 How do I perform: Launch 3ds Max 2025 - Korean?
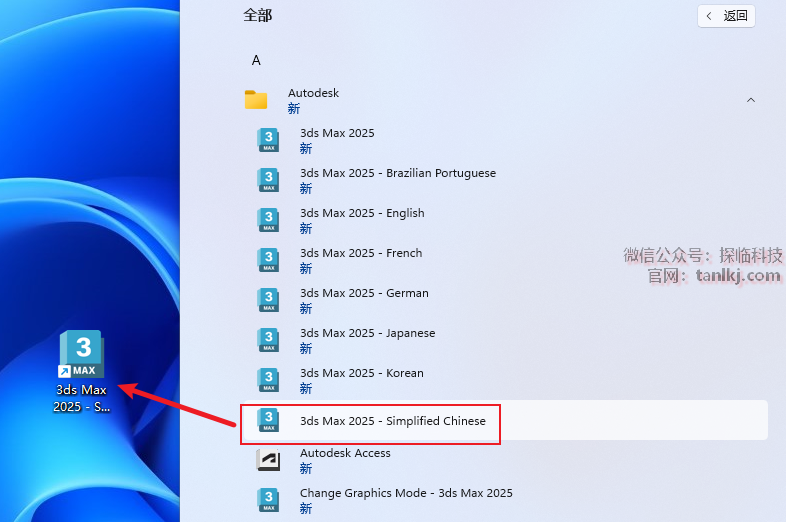(362, 374)
